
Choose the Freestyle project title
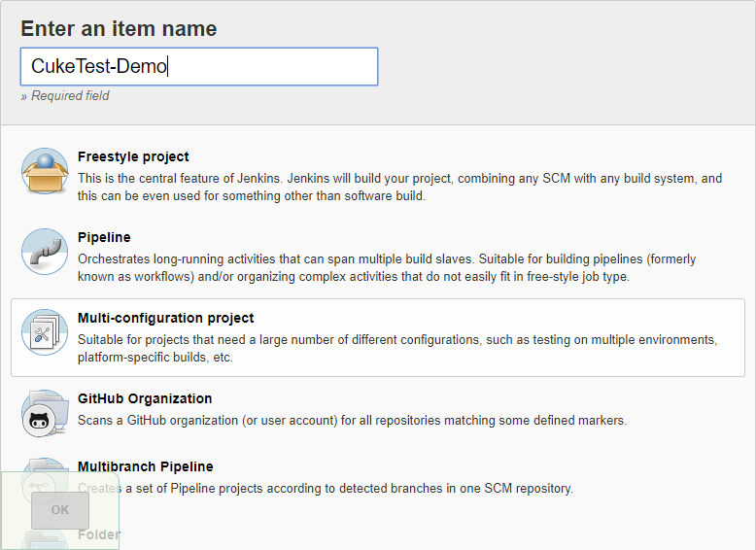133,156
